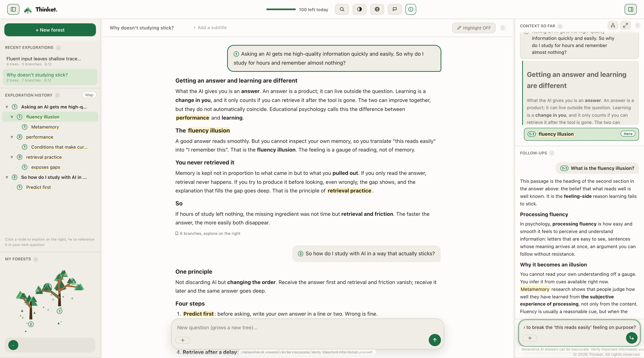Click the New forest button
This screenshot has height=358, width=644.
point(50,30)
